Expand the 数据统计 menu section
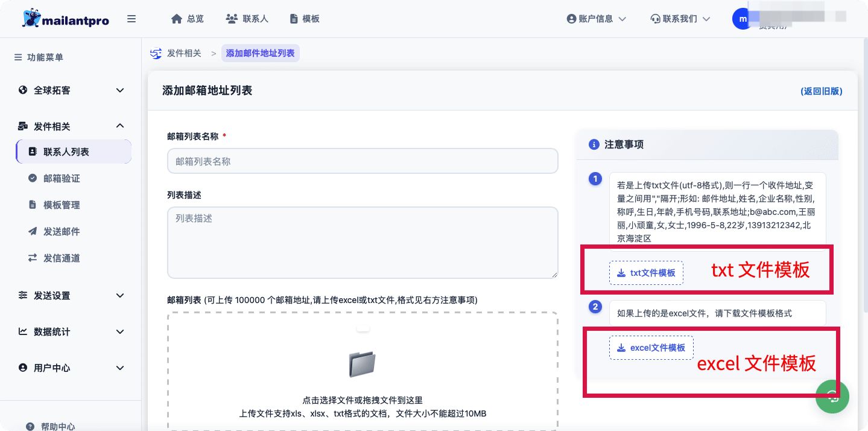 (71, 332)
